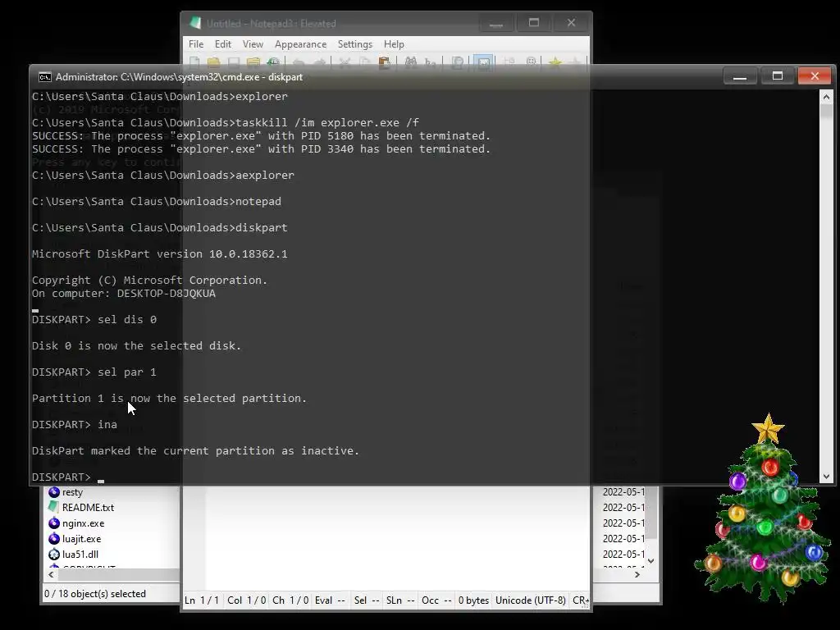Click 'Microsoft DiskPart version 10.0.18362.1' text
Screen dimensions: 840x630
tap(160, 254)
